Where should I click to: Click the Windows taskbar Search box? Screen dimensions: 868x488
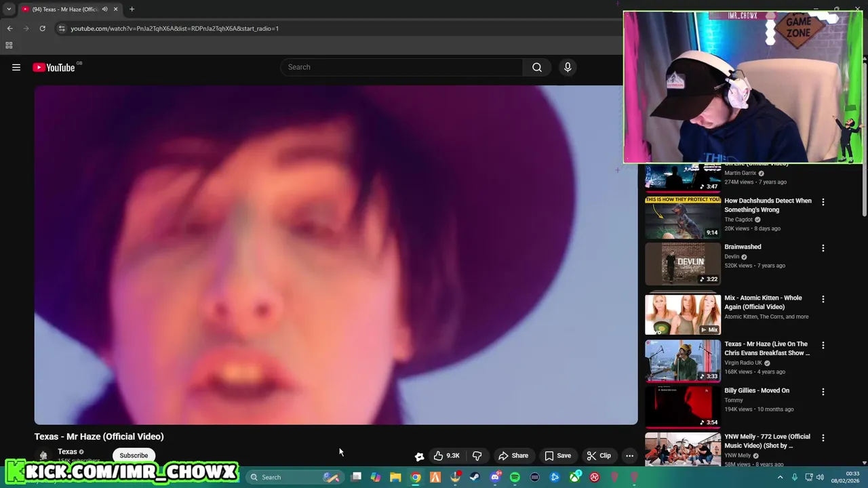295,477
